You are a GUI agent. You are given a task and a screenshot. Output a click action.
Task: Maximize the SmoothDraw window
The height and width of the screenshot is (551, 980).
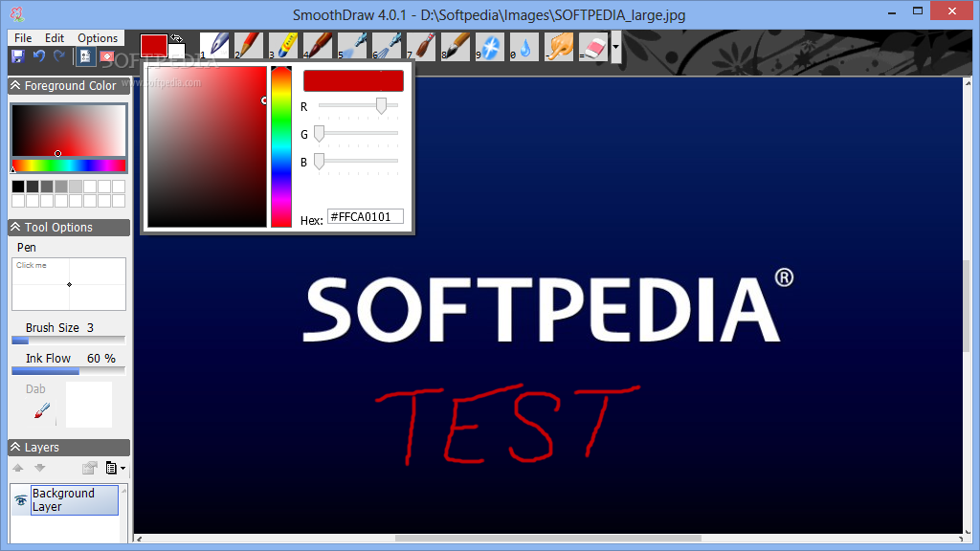(x=918, y=11)
